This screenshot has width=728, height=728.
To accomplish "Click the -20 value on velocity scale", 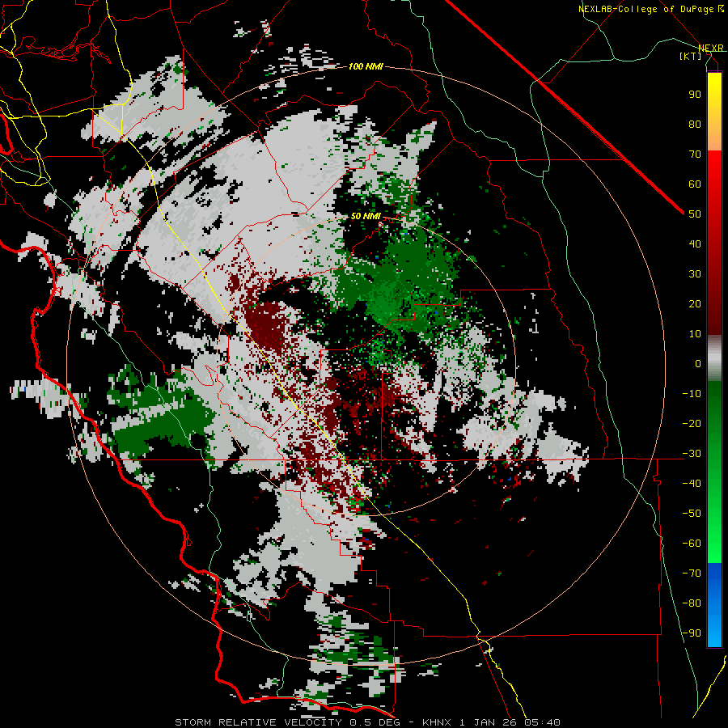I will pos(692,424).
